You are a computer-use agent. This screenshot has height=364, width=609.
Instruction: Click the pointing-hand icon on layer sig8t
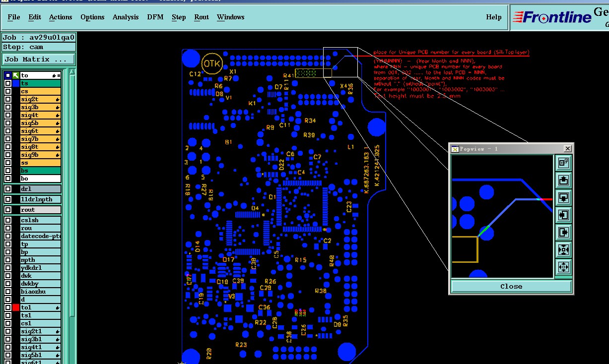click(58, 147)
